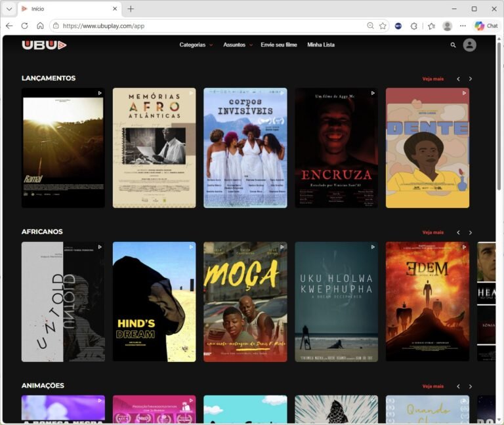
Task: Click the Africanos section heading
Action: click(42, 232)
